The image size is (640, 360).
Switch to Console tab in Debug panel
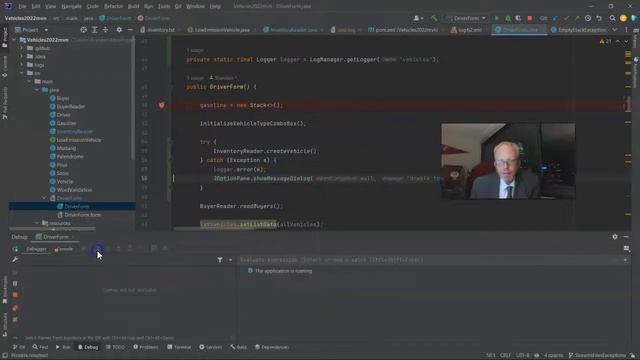pyautogui.click(x=64, y=249)
